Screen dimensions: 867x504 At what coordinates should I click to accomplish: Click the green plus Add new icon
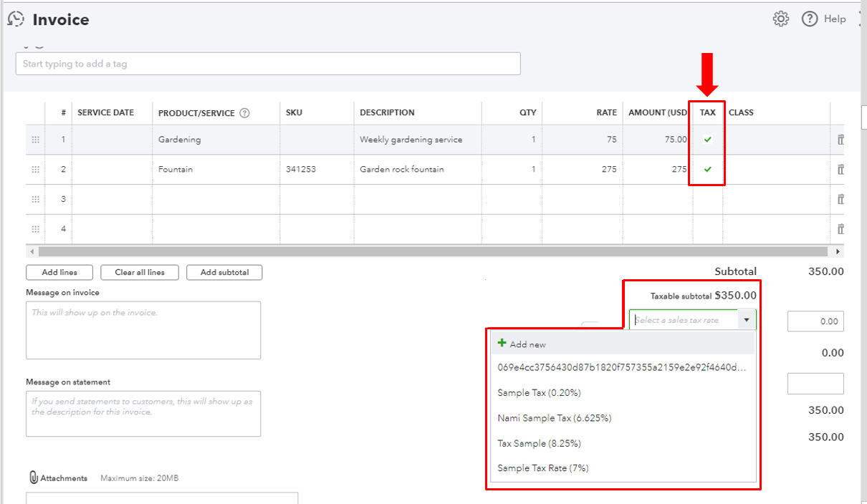[502, 342]
